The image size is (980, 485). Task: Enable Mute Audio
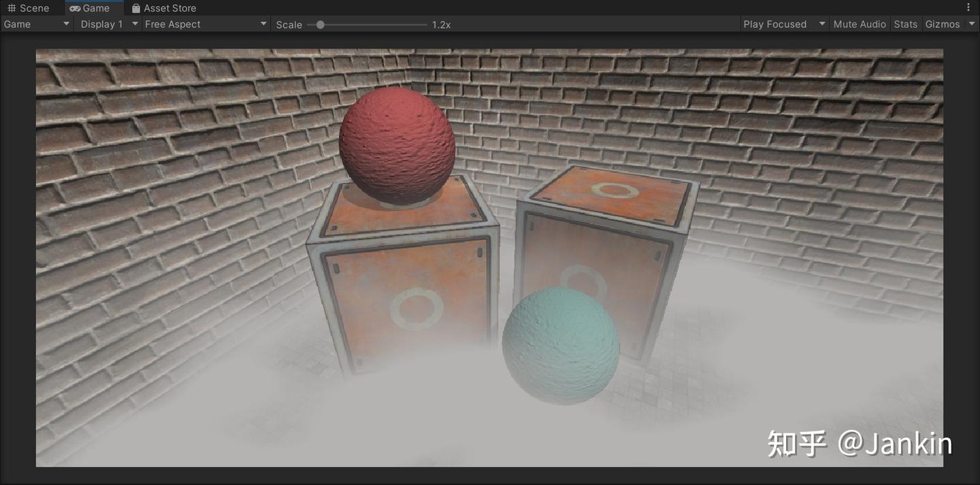coord(860,23)
